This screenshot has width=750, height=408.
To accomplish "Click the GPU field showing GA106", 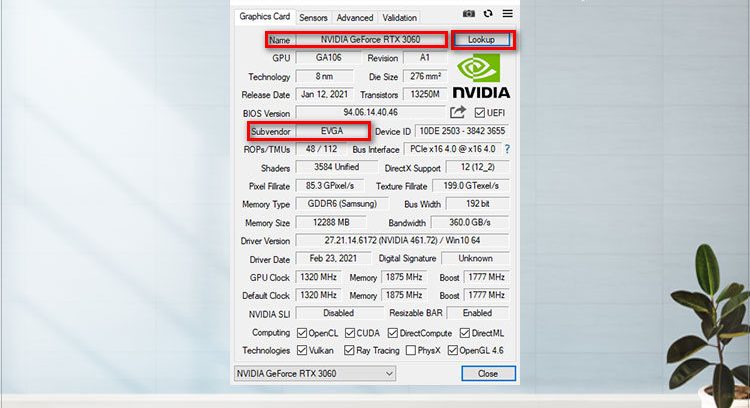I will (x=328, y=57).
